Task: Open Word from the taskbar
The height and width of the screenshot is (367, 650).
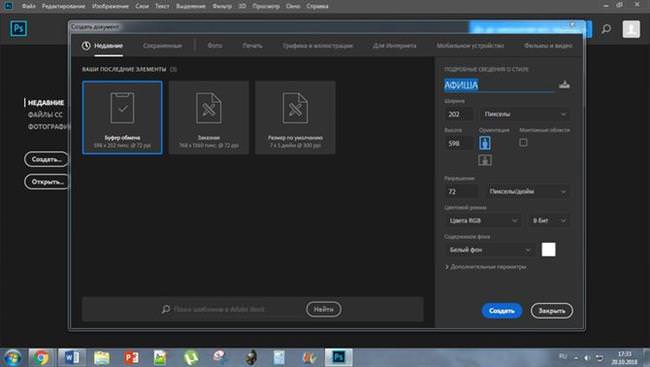Action: click(71, 357)
